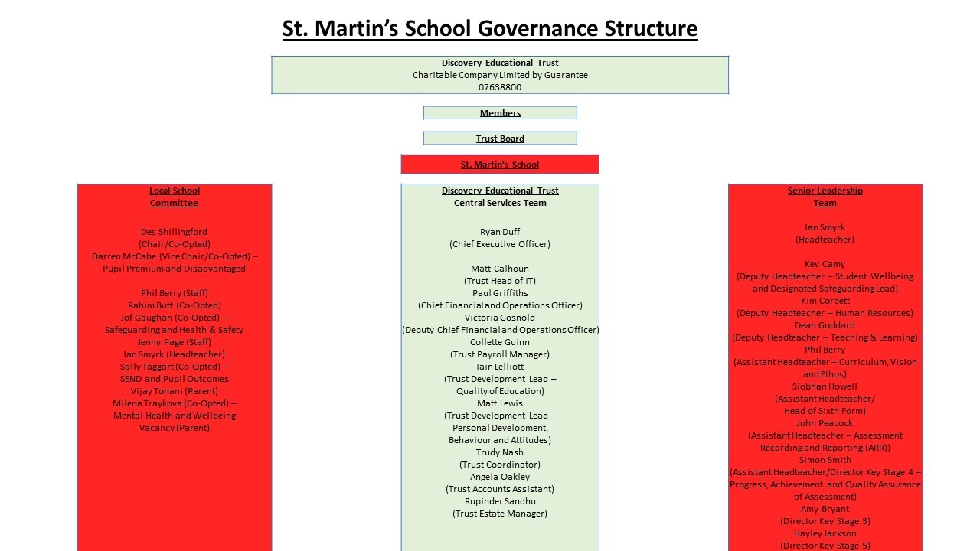
Task: Click (Deputy Headteacher – Teaching & Learning) title
Action: (x=825, y=337)
